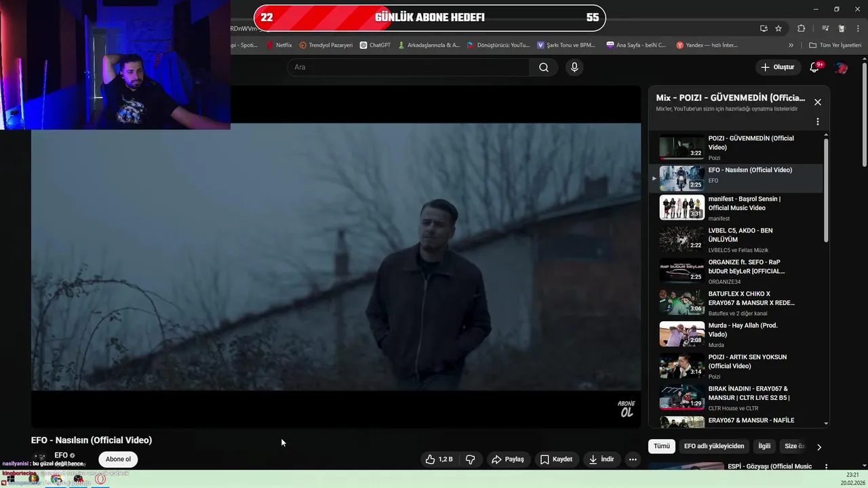Focus the YouTube Ara search field
Viewport: 868px width, 488px height.
click(x=409, y=67)
